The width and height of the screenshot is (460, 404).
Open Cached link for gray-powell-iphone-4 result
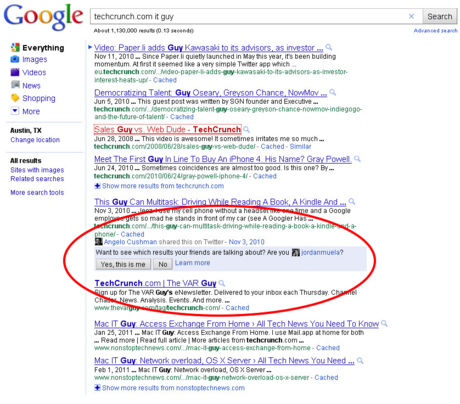(x=265, y=176)
